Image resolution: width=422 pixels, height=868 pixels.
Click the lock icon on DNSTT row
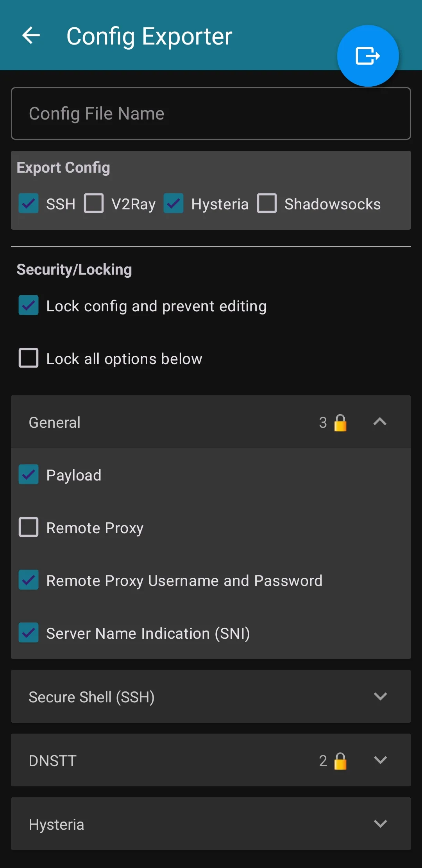pyautogui.click(x=340, y=760)
